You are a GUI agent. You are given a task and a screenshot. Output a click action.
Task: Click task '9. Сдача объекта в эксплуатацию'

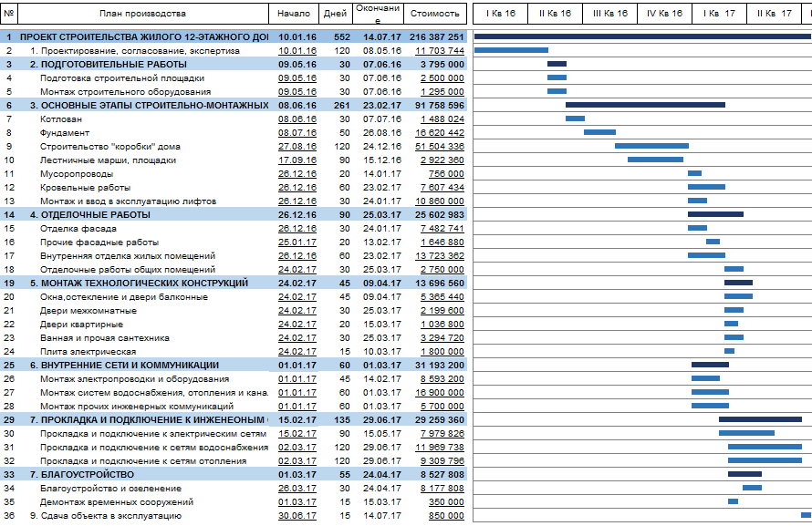pyautogui.click(x=106, y=516)
